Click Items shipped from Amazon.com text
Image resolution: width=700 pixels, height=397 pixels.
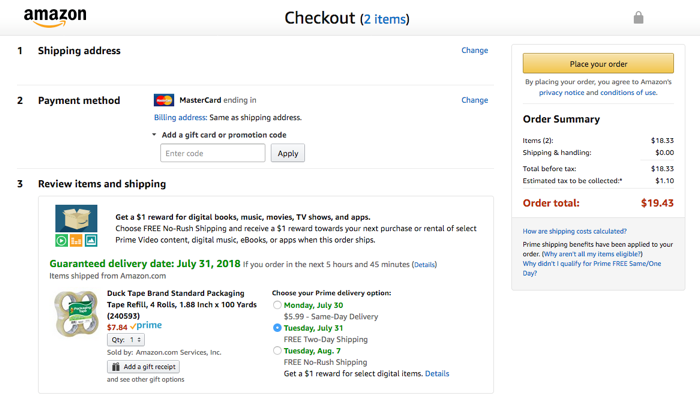pos(108,276)
